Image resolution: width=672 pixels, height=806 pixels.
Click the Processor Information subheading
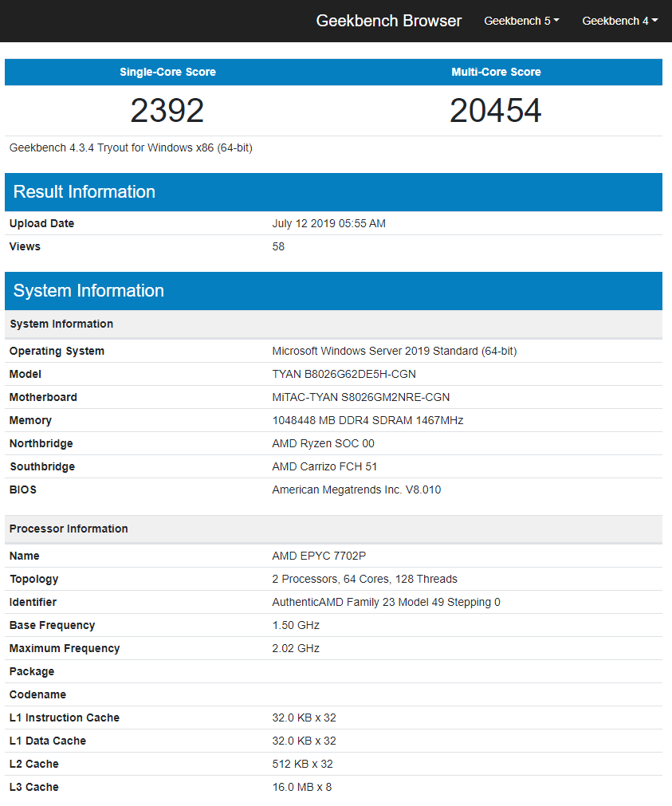[x=333, y=529]
